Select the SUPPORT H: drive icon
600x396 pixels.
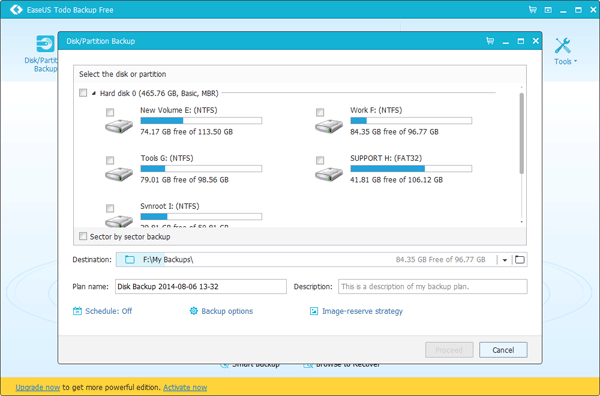click(x=329, y=174)
